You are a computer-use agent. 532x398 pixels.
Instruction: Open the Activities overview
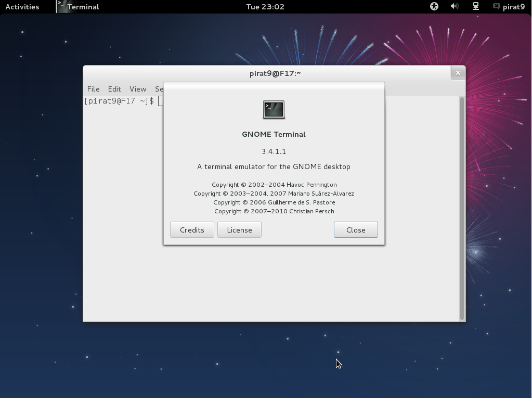[22, 7]
